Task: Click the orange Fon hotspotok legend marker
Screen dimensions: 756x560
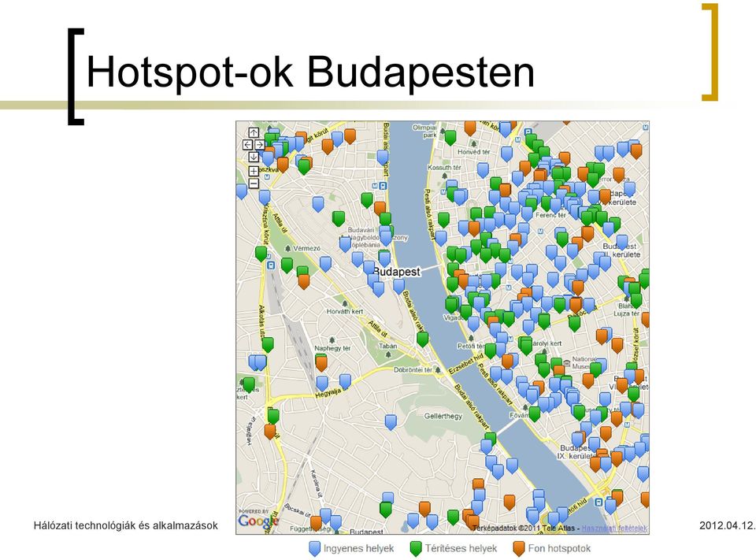Action: [x=519, y=549]
